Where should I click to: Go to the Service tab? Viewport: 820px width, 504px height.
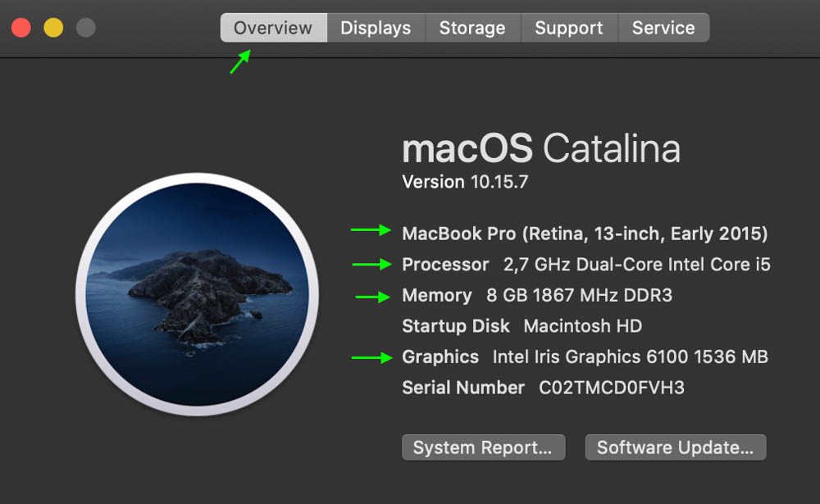point(663,28)
